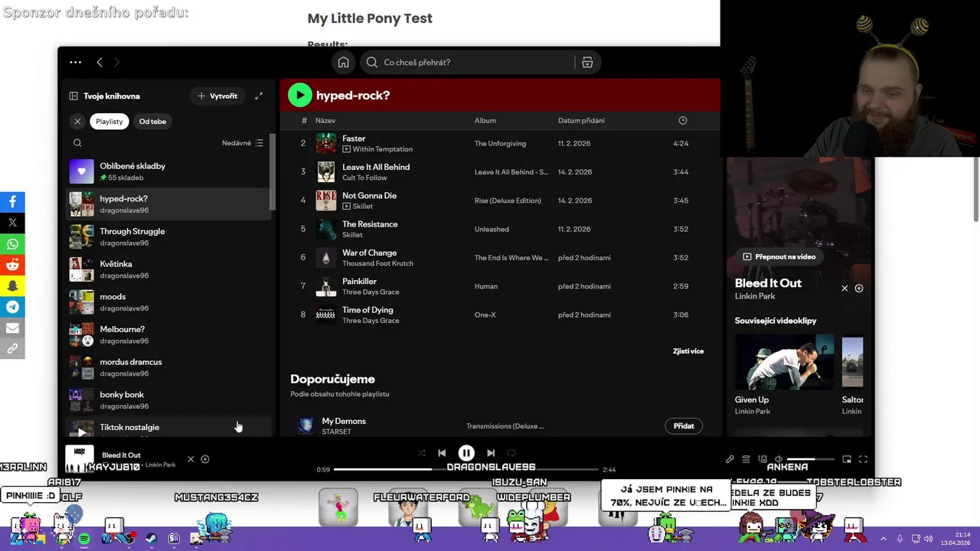The height and width of the screenshot is (551, 980).
Task: Share the page via the WhatsApp icon
Action: click(12, 244)
